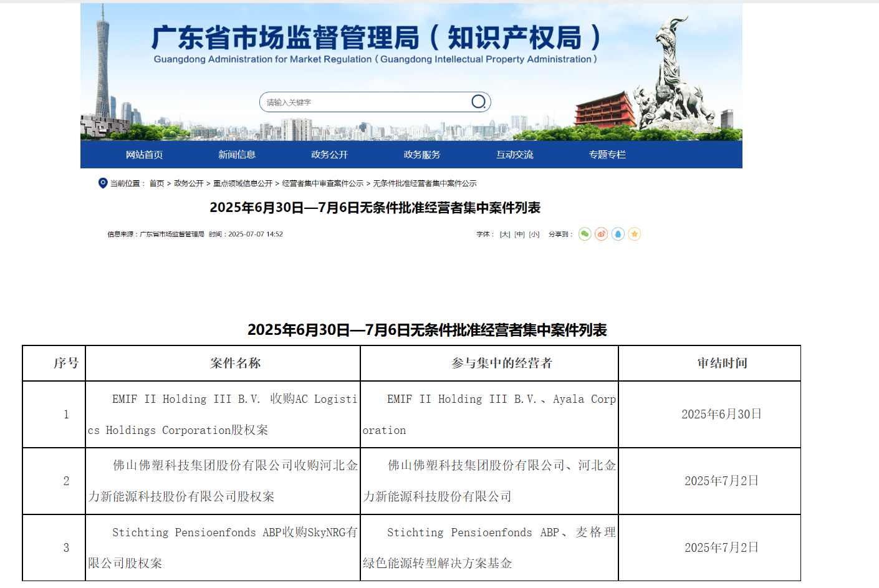
Task: Click the location pin icon beside 当前位置
Action: coord(103,183)
